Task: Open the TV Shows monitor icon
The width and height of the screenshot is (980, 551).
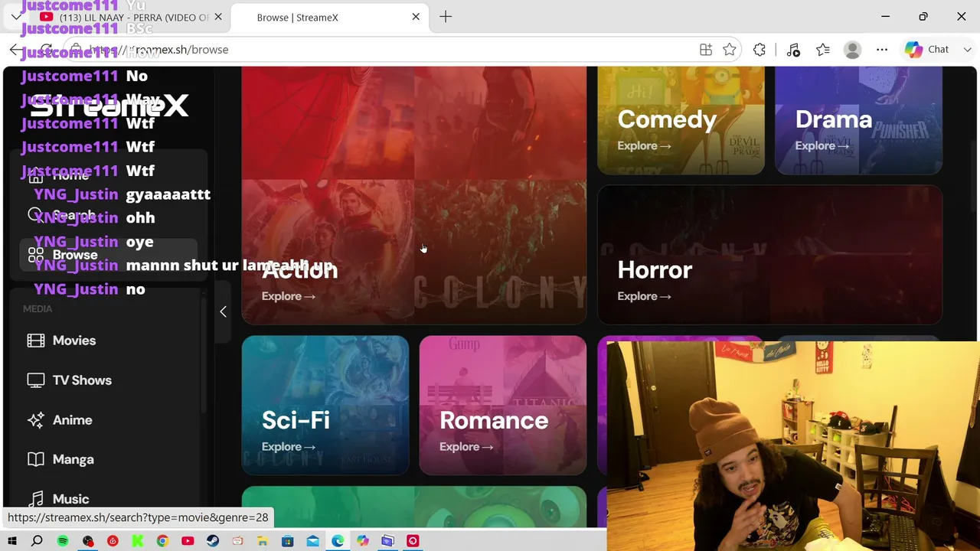Action: pos(36,380)
